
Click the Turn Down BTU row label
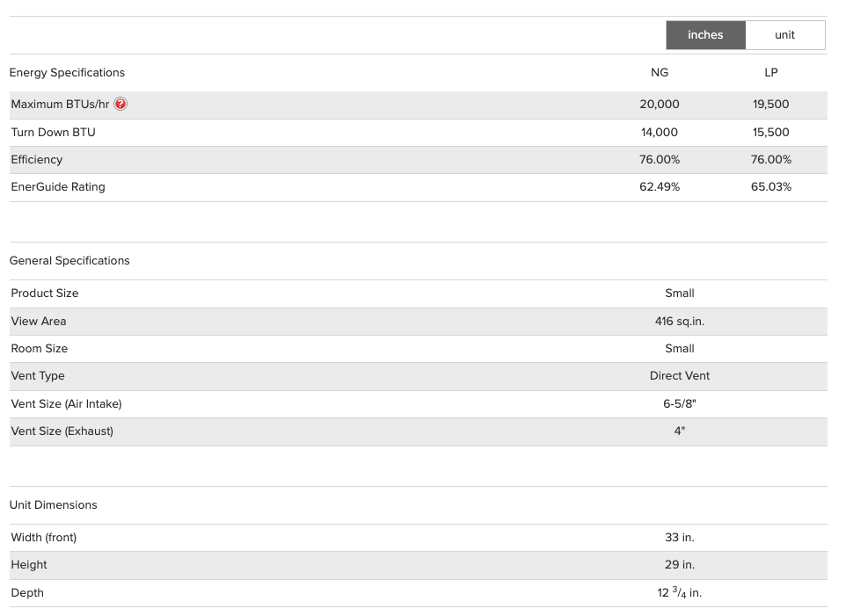coord(53,133)
